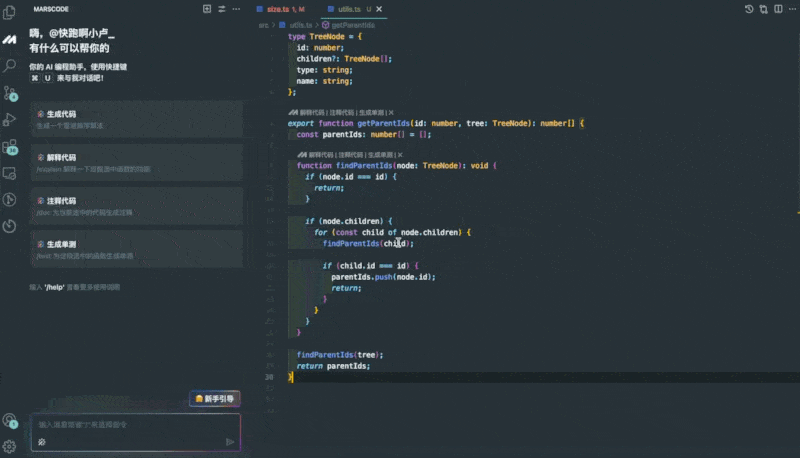Click the 解释代码 suggestion card

click(137, 163)
